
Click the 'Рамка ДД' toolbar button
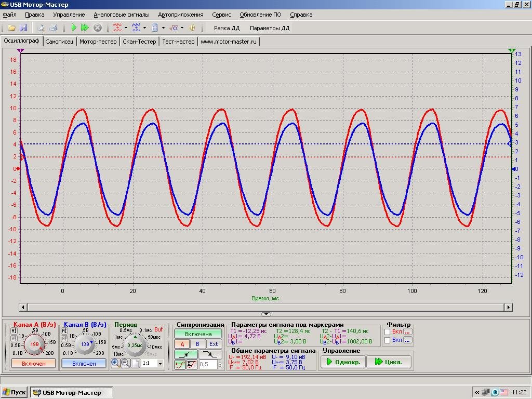tap(227, 28)
